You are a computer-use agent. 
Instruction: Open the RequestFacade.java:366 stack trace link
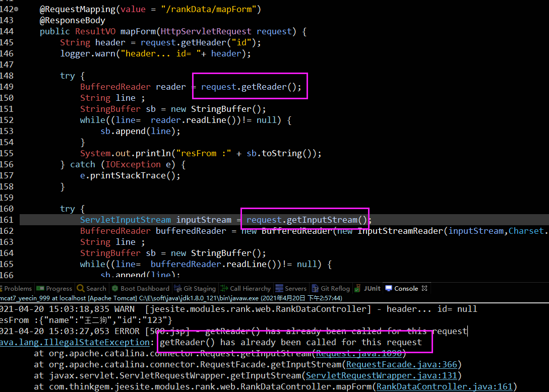[x=402, y=365]
